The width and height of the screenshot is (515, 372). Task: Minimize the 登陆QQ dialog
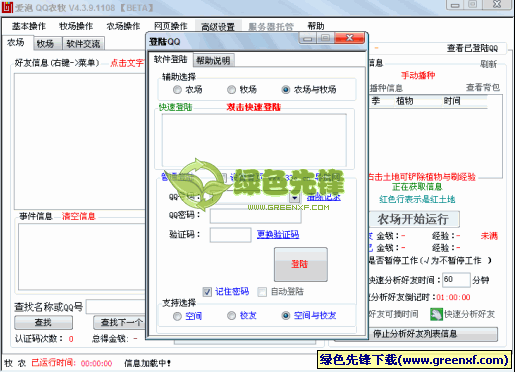click(x=307, y=38)
